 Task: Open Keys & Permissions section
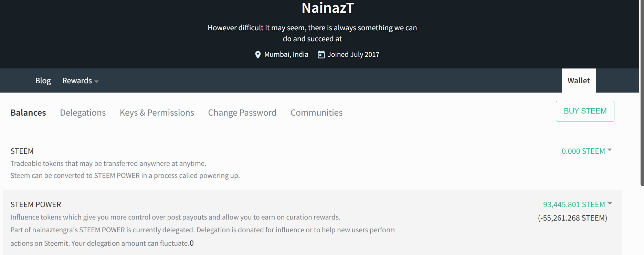click(x=157, y=113)
